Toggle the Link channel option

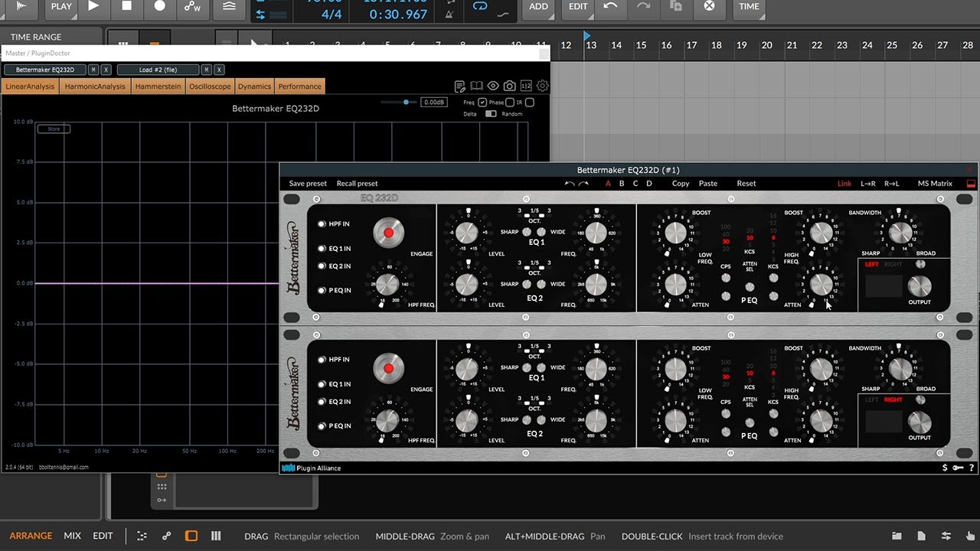click(x=844, y=184)
